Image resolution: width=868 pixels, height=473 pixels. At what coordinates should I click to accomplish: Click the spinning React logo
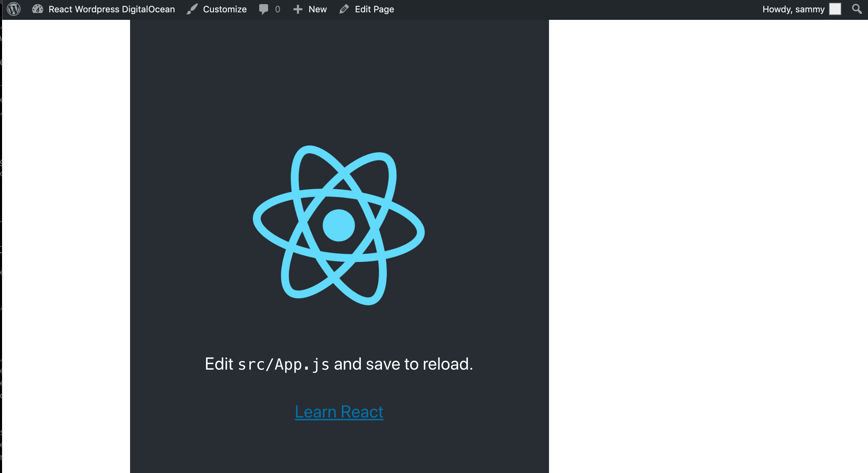(x=339, y=225)
